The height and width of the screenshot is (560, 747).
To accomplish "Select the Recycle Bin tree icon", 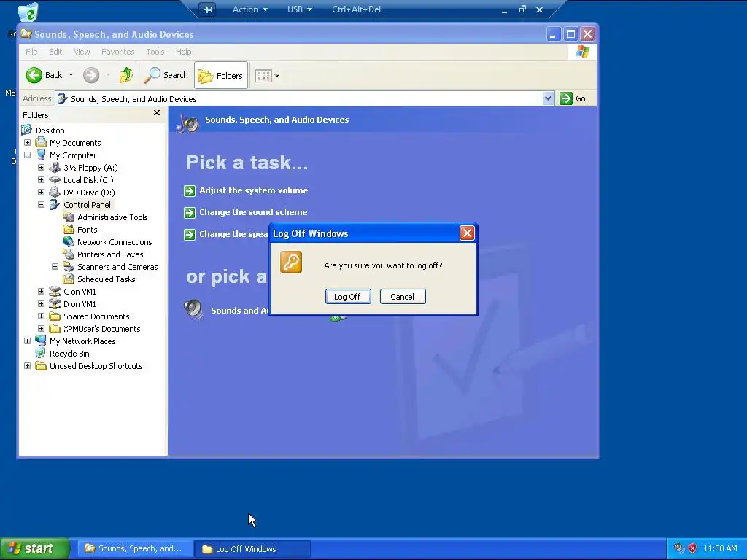I will click(x=41, y=354).
